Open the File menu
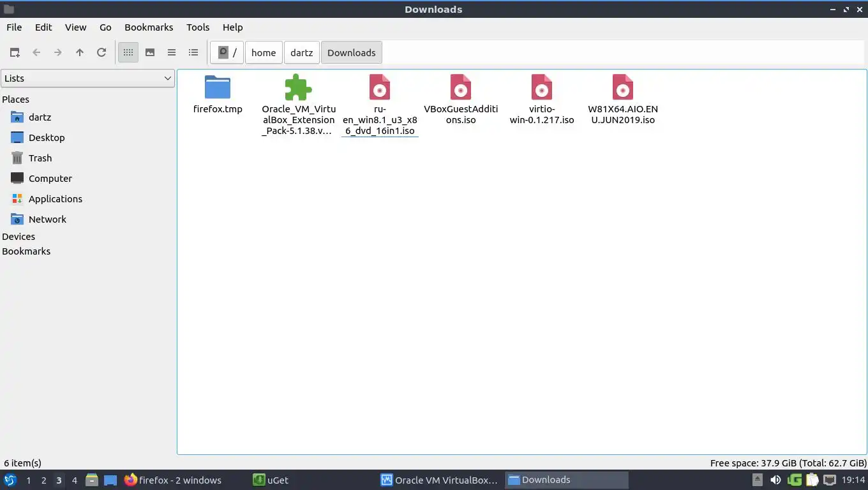This screenshot has width=868, height=490. pos(14,27)
